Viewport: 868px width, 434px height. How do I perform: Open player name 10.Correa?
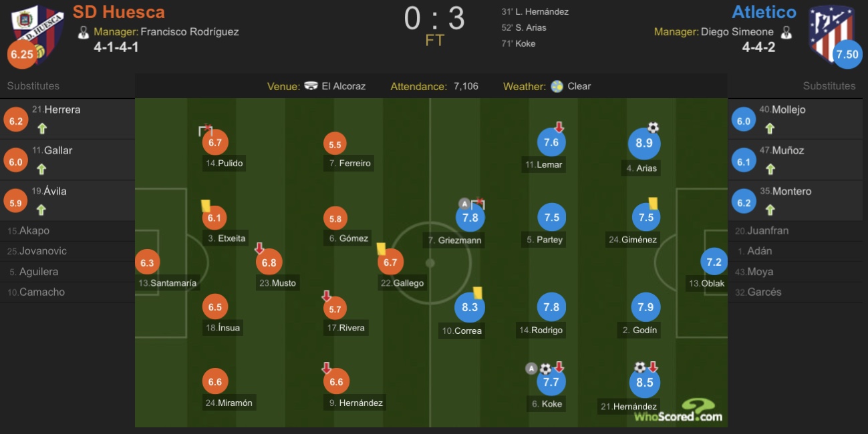click(x=462, y=331)
